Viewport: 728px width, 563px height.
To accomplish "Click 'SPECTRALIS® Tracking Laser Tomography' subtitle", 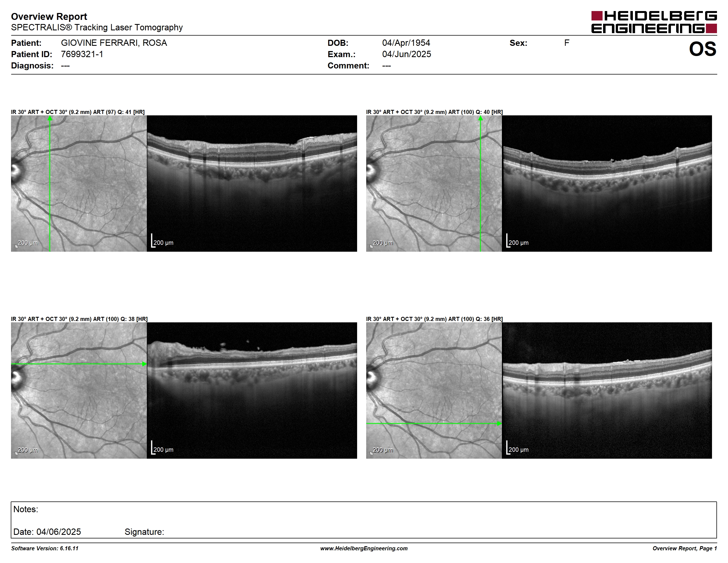I will coord(97,27).
